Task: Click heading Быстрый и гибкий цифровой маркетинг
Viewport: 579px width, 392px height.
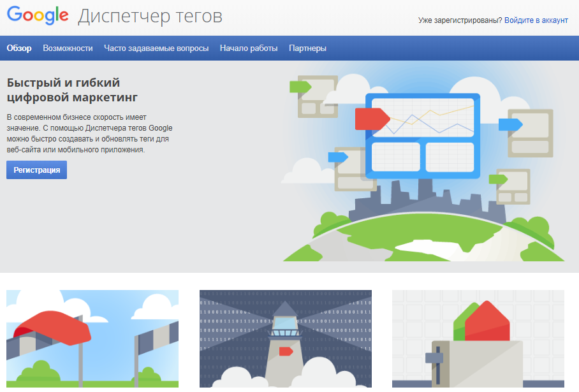Action: click(x=72, y=90)
